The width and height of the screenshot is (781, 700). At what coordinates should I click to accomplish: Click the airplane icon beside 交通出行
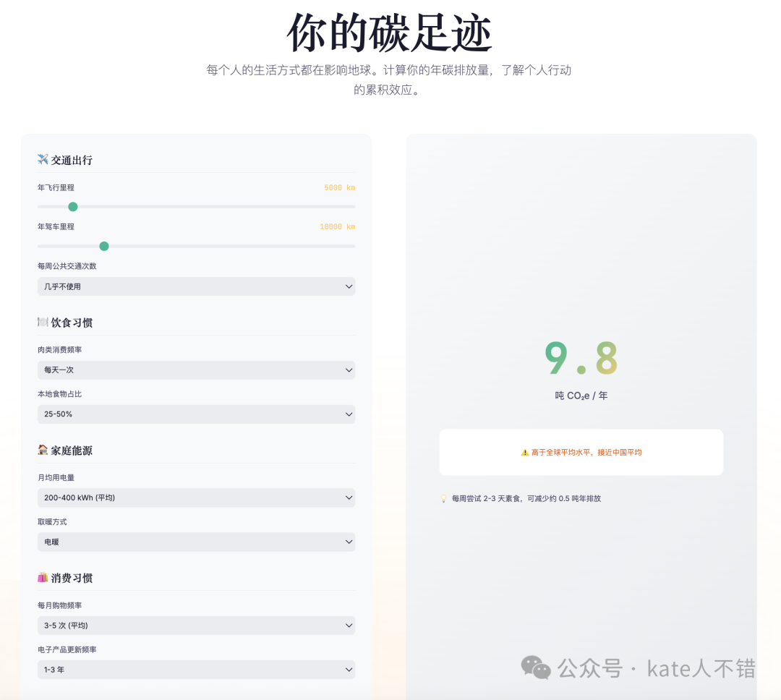pyautogui.click(x=42, y=159)
